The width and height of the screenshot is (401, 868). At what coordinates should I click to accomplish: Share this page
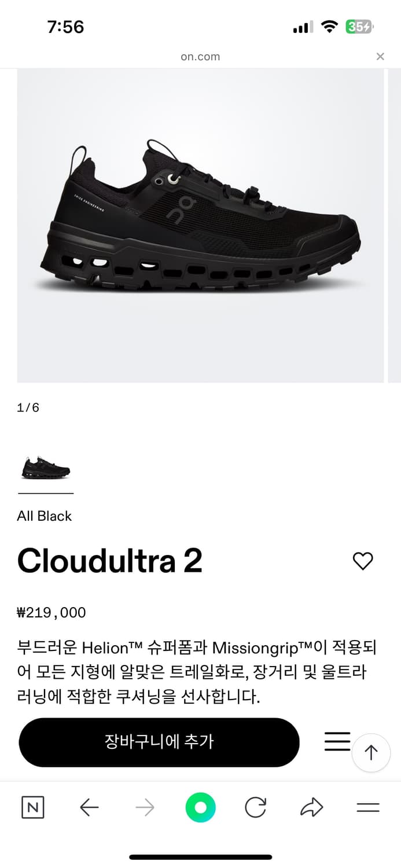click(311, 807)
